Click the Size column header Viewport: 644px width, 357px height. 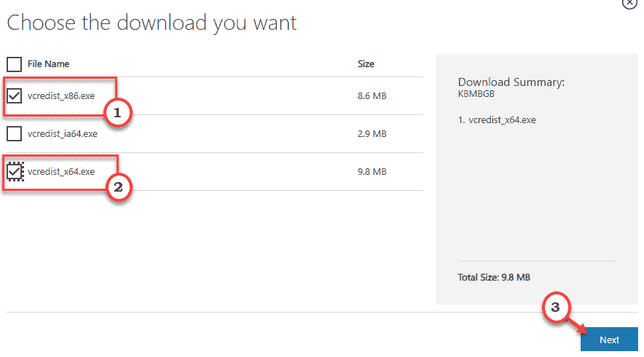click(x=366, y=64)
